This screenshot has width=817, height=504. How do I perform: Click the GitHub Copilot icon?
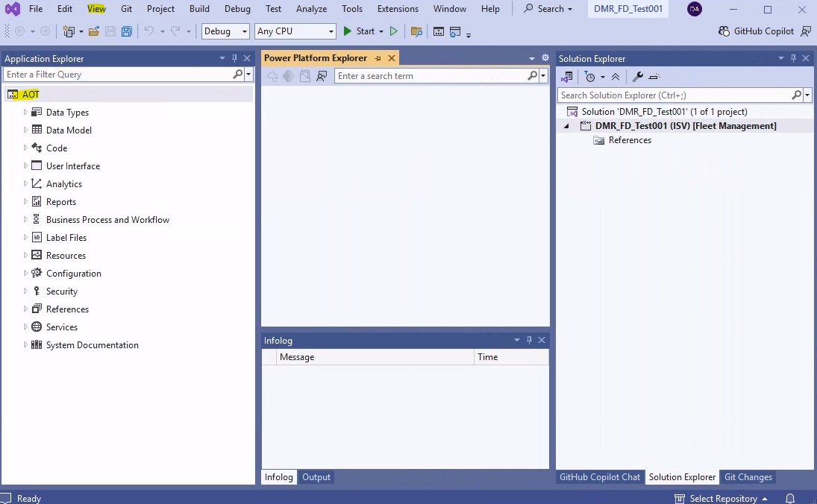pos(724,31)
